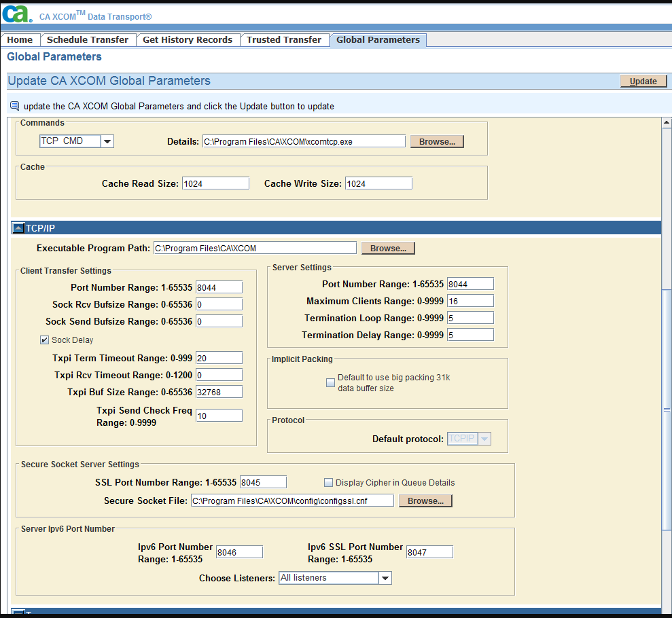Switch to the Schedule Transfer tab

click(88, 40)
